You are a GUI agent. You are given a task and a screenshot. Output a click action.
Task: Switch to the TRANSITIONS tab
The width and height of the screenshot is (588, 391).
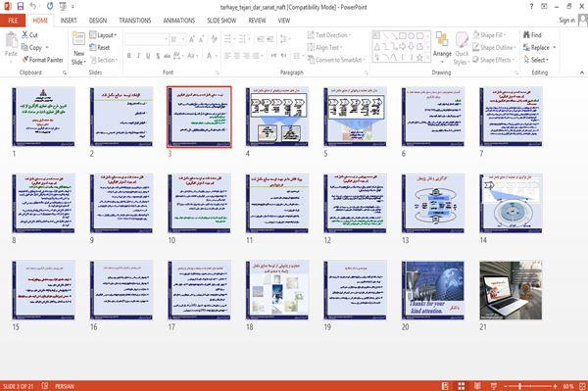click(x=134, y=21)
